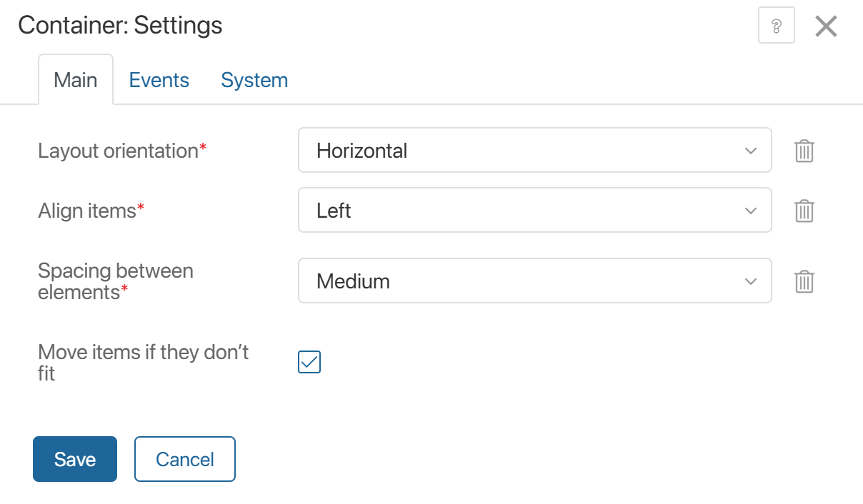Open the Layout orientation dropdown showing Horizontal

[x=534, y=151]
